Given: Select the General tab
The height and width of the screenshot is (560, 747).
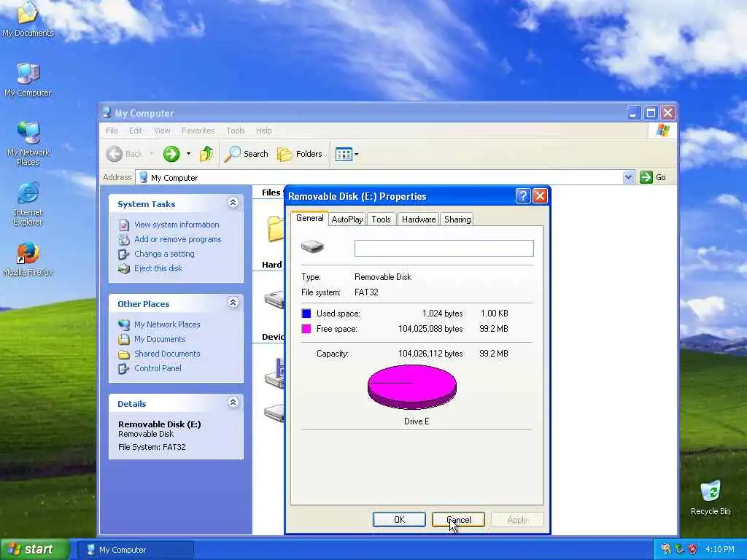Looking at the screenshot, I should pos(309,218).
